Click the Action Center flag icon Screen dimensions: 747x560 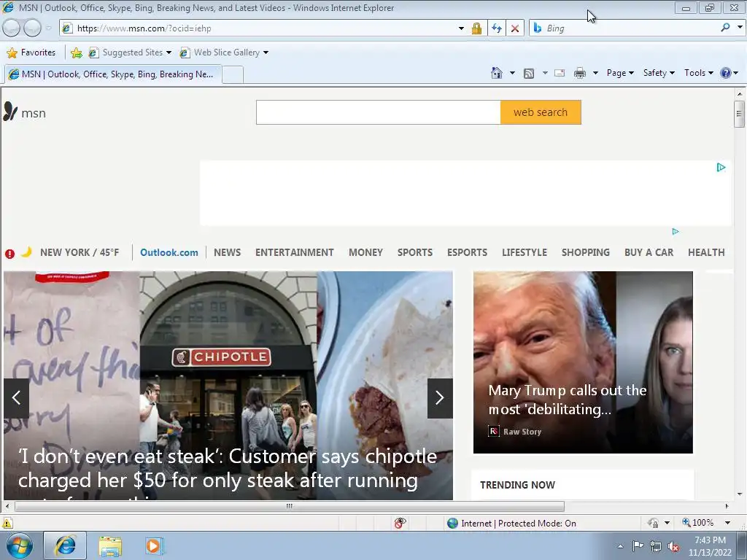coord(638,546)
